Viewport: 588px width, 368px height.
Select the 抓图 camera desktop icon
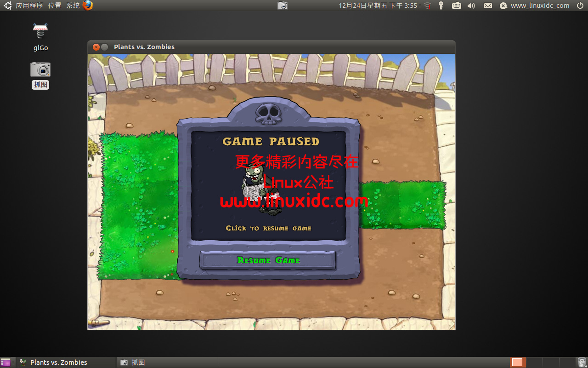(40, 70)
